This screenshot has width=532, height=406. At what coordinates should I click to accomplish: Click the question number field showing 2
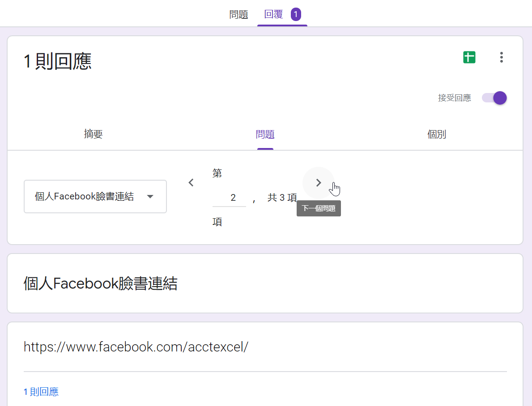tap(230, 197)
